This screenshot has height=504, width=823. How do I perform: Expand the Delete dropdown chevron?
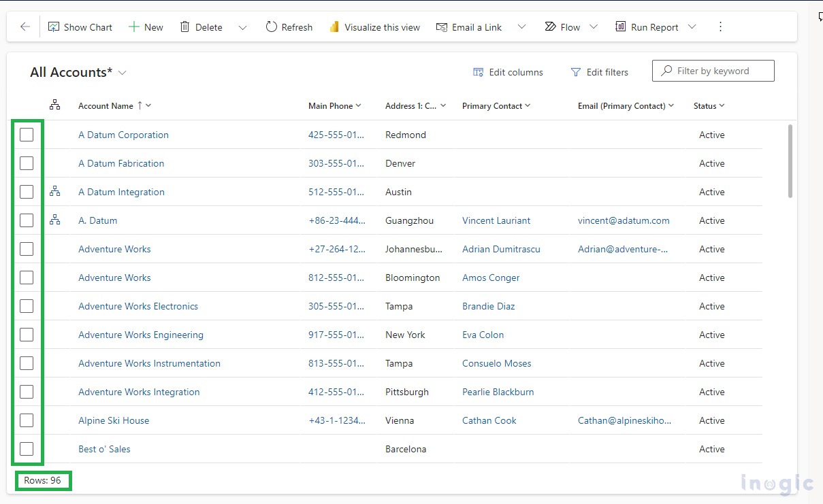243,28
